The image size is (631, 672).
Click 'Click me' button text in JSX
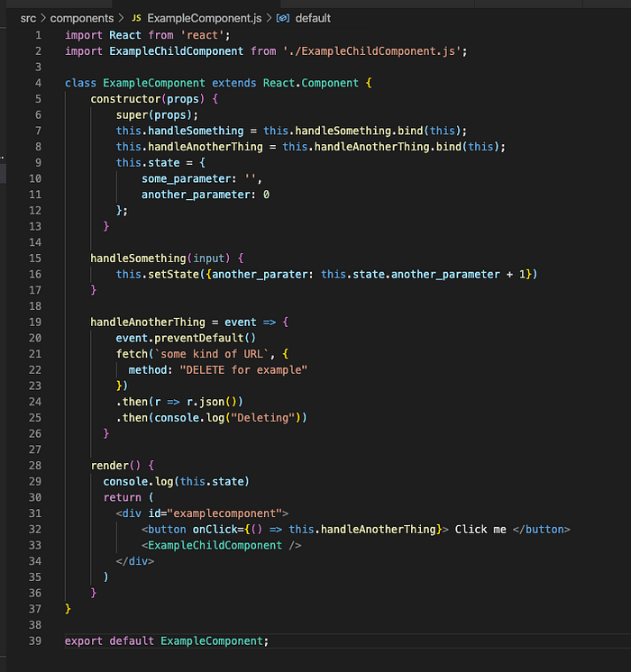point(480,530)
